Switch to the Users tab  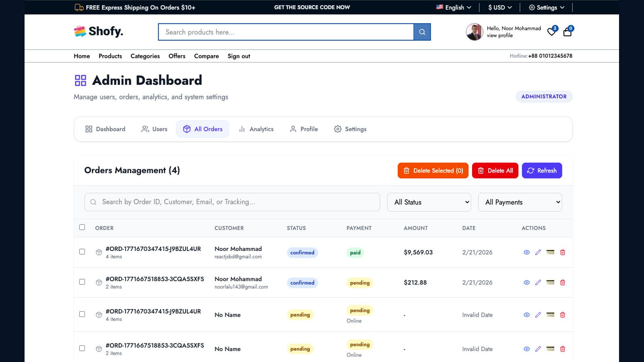[154, 129]
